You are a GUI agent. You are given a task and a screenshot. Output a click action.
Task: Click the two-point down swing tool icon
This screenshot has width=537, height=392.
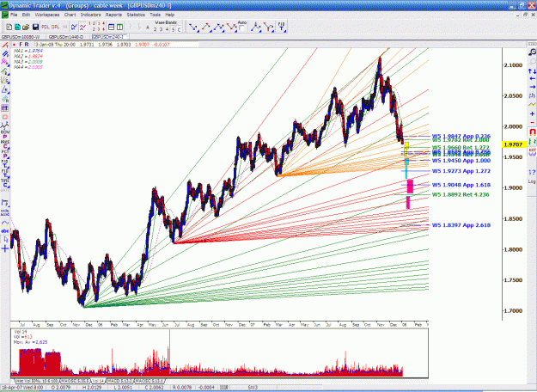193,27
